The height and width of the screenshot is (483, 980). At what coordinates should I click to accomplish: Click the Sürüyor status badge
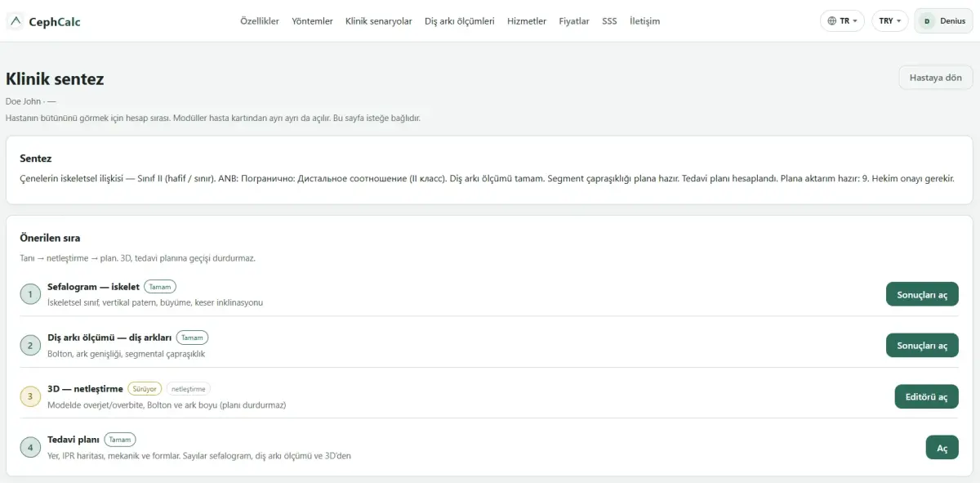point(145,389)
